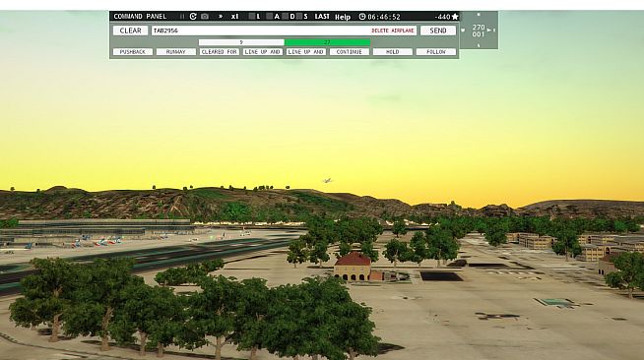Send the command

tap(438, 30)
